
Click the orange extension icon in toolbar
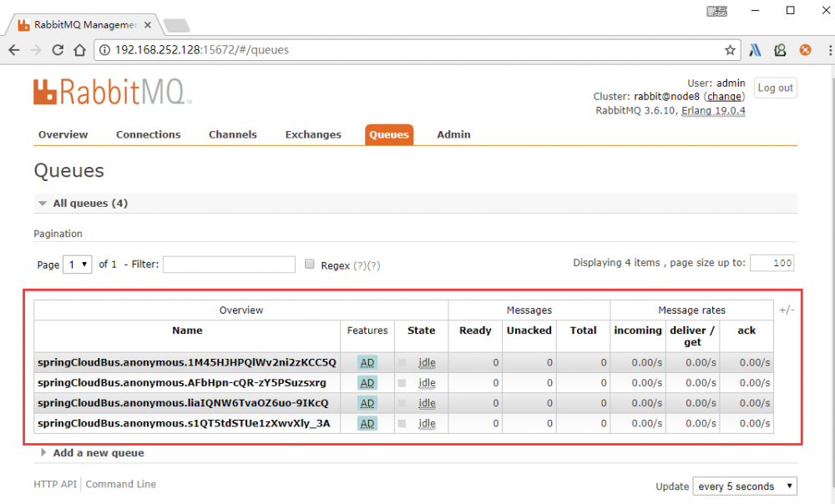tap(805, 50)
